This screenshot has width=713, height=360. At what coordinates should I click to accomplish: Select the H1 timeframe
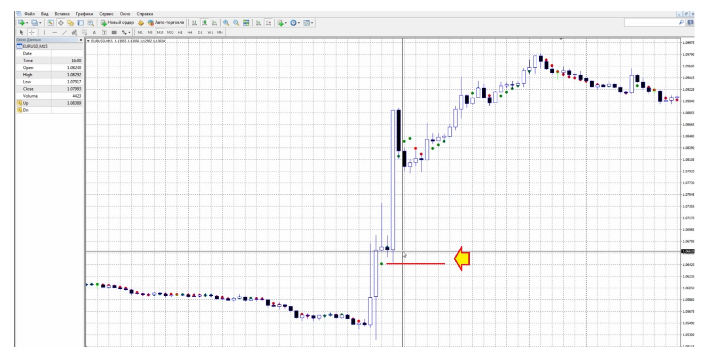point(180,32)
